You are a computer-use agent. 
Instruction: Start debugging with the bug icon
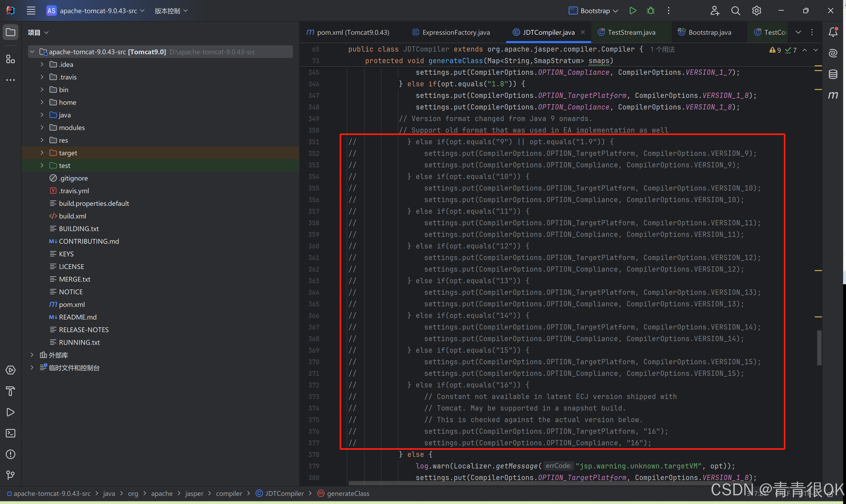point(651,11)
